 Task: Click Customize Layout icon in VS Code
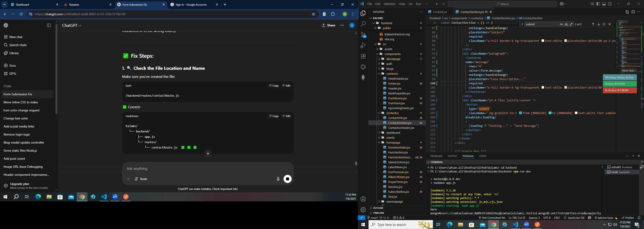tap(592, 4)
